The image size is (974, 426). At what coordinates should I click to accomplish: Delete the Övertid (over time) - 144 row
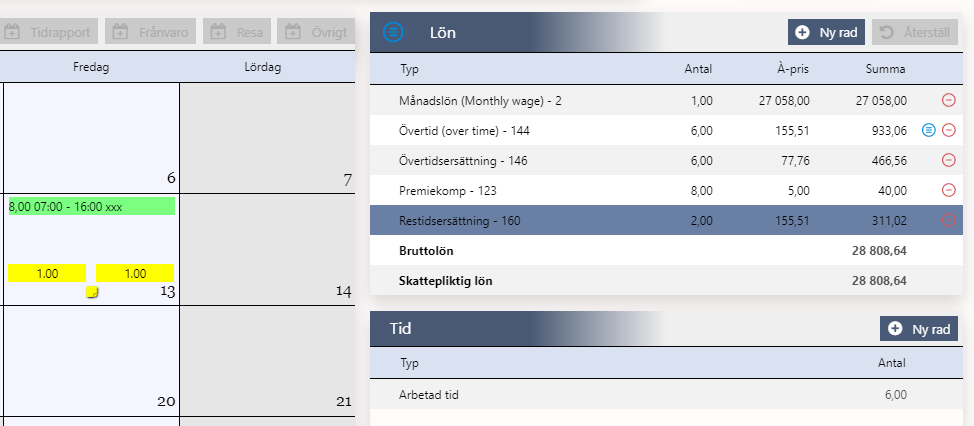pos(948,130)
